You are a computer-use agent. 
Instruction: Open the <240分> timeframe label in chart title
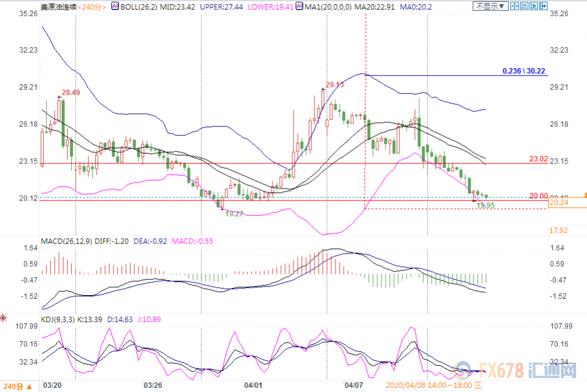point(93,7)
